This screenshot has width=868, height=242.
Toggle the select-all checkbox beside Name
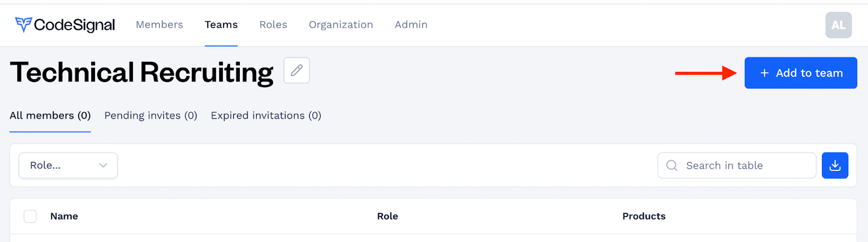(30, 216)
